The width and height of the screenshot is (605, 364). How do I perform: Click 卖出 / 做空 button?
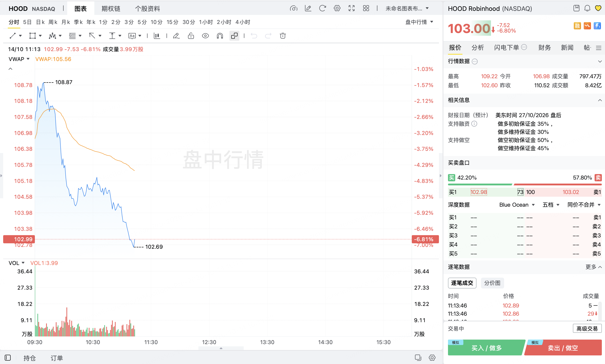point(563,347)
